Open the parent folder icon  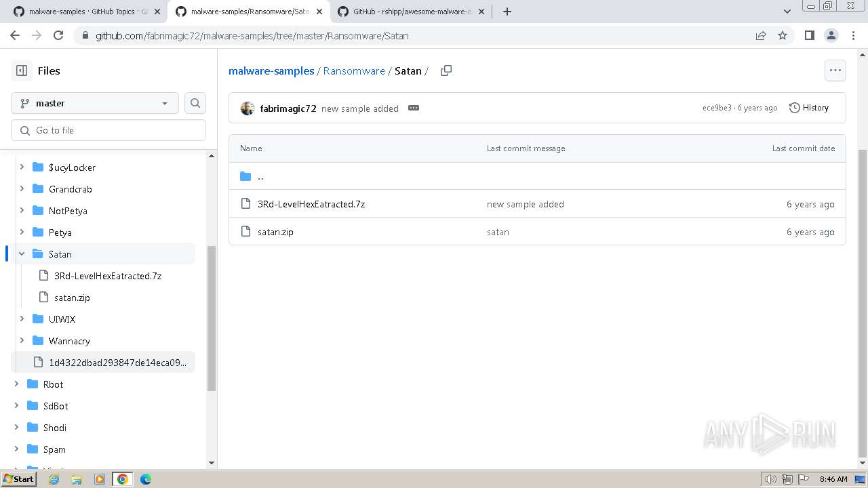pos(245,176)
